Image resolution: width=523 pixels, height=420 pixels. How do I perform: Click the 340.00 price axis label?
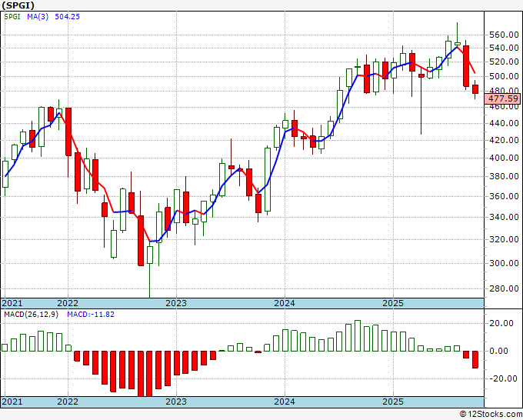point(504,217)
